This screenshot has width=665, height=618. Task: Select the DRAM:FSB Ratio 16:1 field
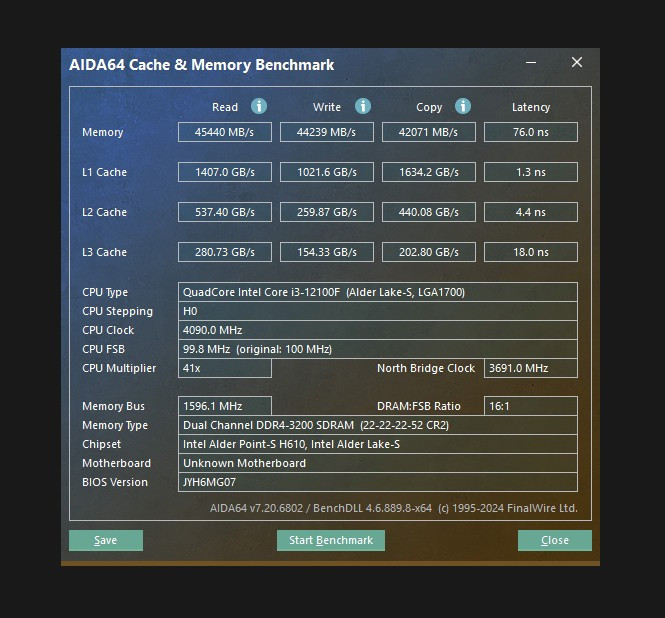pos(531,406)
